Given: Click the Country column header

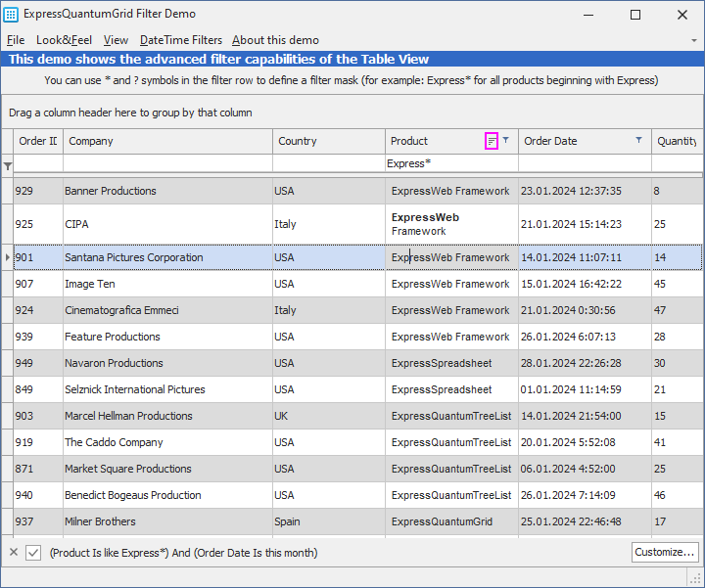Looking at the screenshot, I should click(x=327, y=141).
